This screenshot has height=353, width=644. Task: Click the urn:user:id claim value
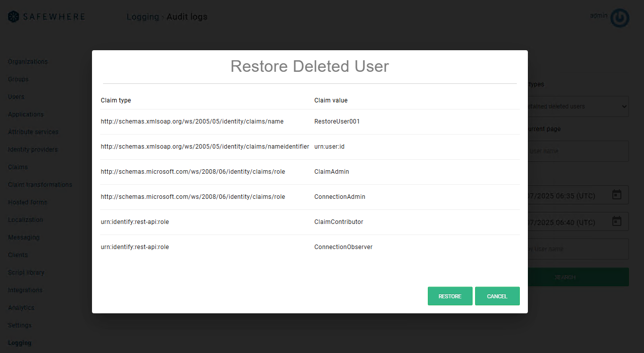[x=329, y=147]
